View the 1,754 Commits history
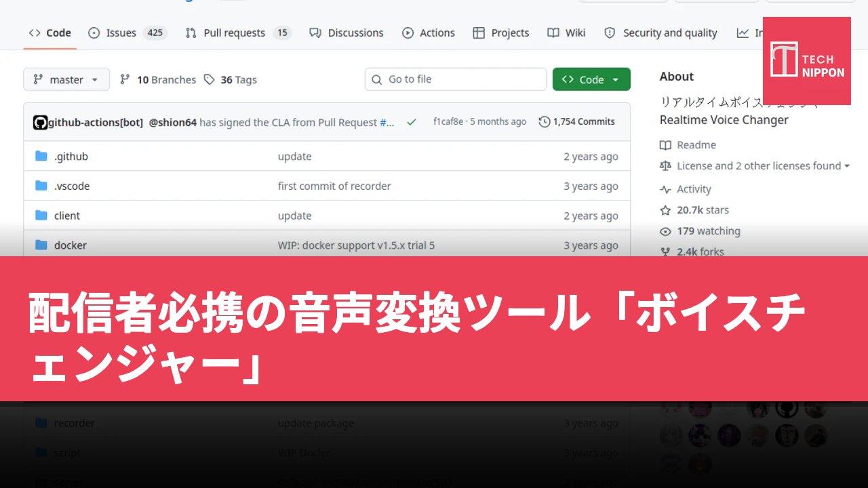868x488 pixels. (577, 122)
